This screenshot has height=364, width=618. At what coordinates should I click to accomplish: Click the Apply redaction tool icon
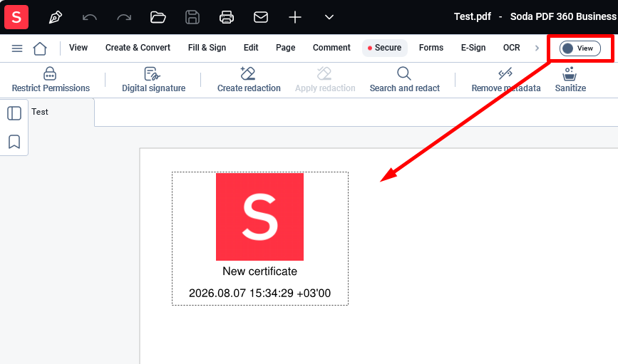coord(324,73)
